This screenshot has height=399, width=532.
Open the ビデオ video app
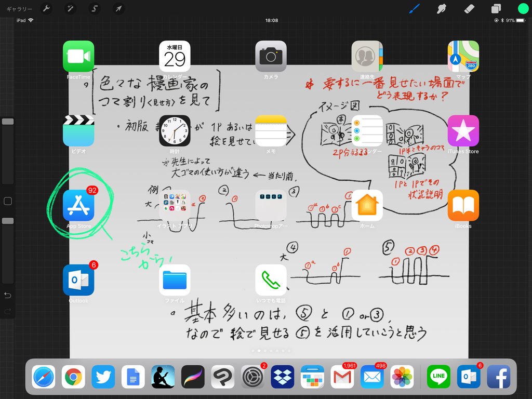(x=78, y=130)
